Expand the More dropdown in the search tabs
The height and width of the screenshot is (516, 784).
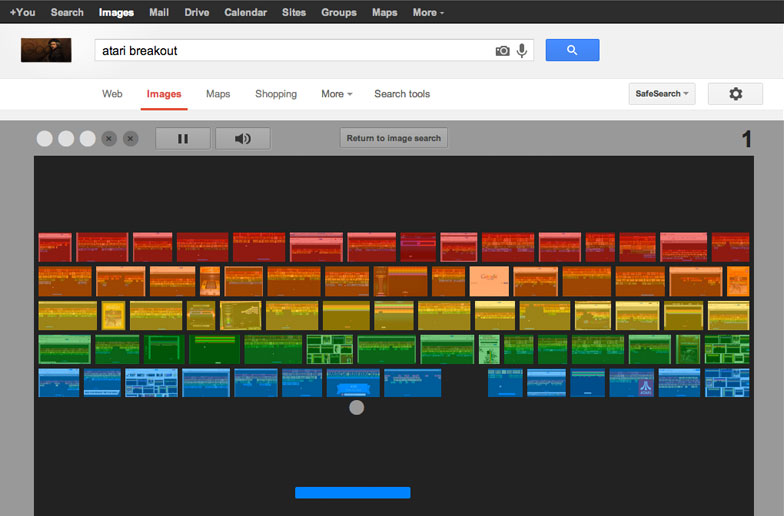click(337, 94)
